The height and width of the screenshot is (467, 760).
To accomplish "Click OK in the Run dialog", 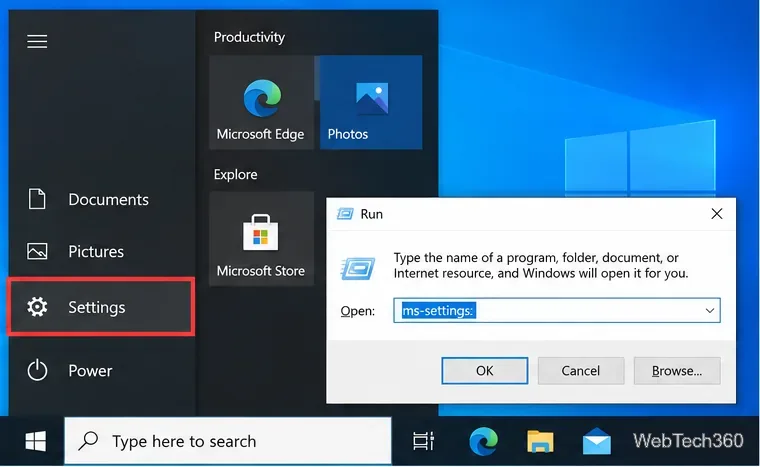I will point(485,371).
